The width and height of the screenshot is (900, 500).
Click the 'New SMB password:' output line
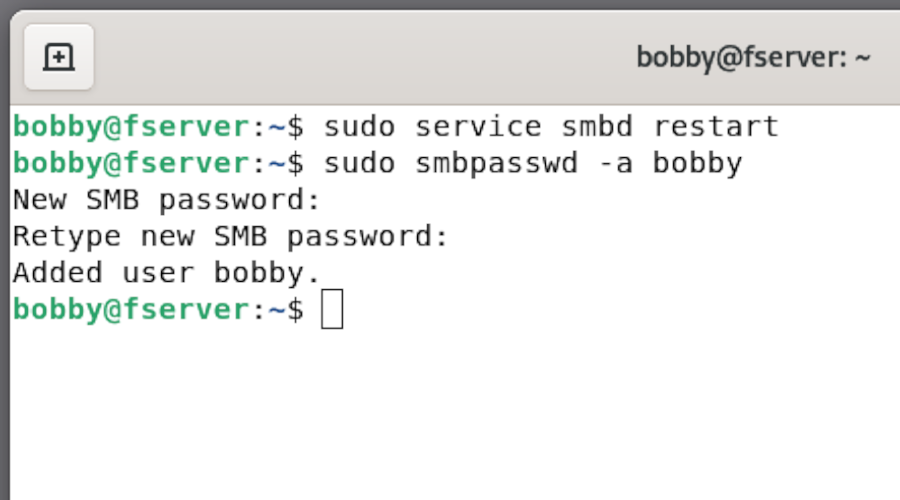[x=166, y=200]
